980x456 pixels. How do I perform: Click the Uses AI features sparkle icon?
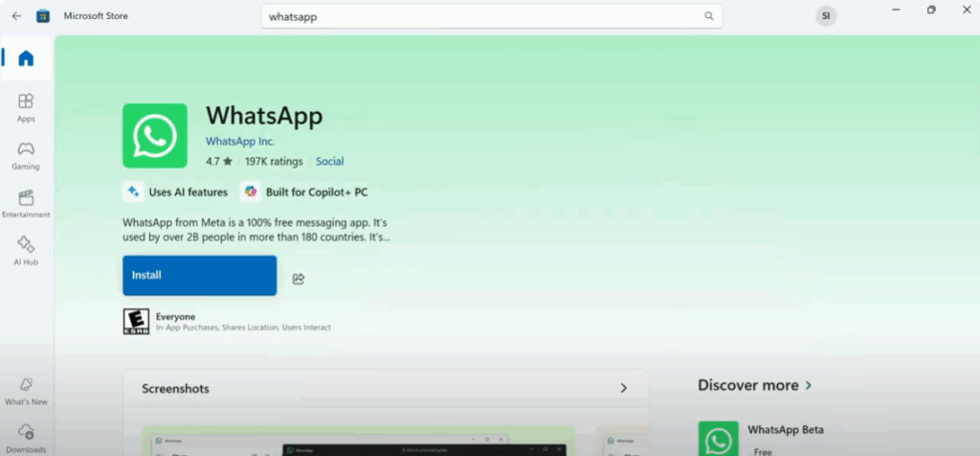click(x=133, y=192)
